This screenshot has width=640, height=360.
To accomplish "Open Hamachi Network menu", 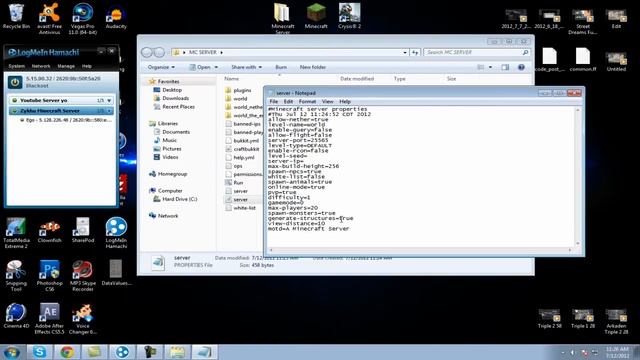I will 41,66.
